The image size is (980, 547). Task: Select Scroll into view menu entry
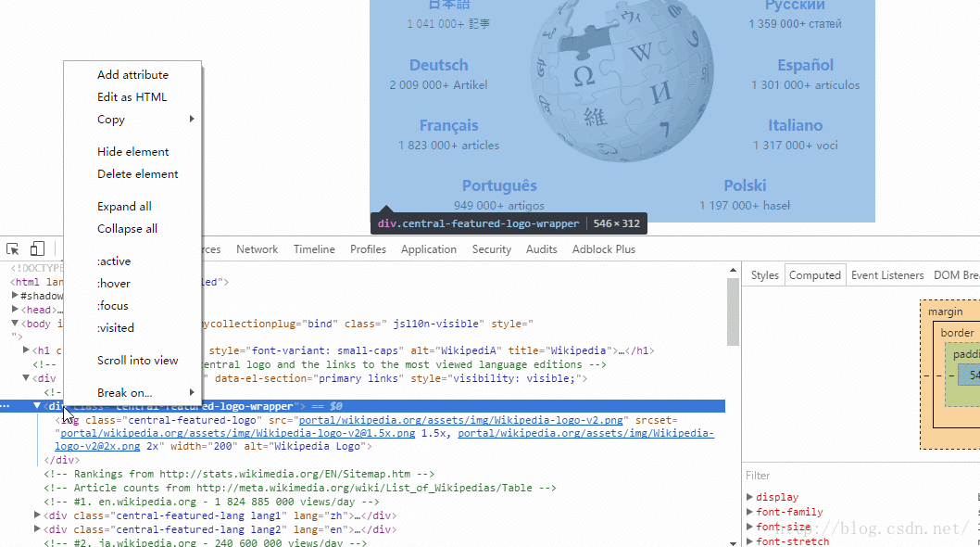(x=132, y=361)
